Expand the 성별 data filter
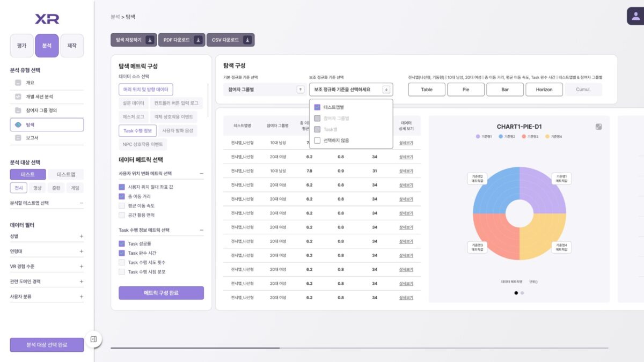 [82, 236]
